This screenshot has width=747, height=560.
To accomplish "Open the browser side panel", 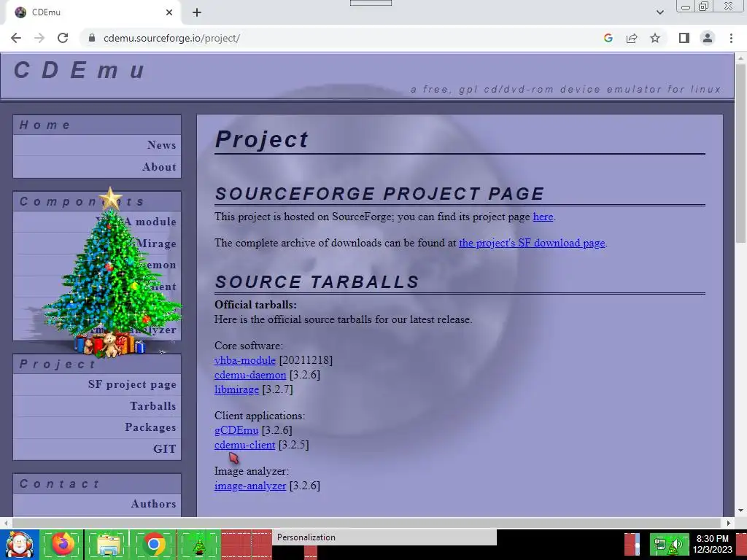I will tap(684, 38).
